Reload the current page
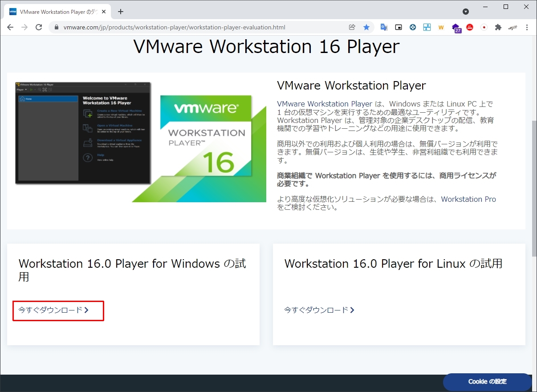Screen dimensions: 537x392 (39, 27)
